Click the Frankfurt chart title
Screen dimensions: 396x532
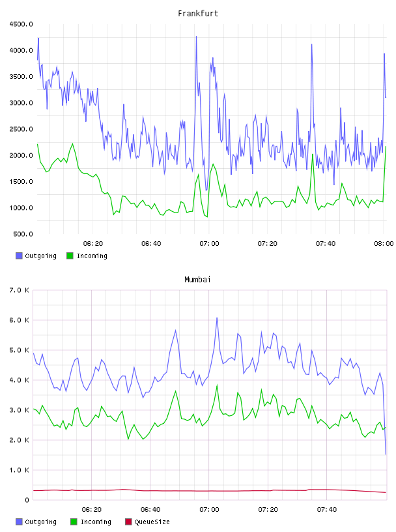coord(198,14)
